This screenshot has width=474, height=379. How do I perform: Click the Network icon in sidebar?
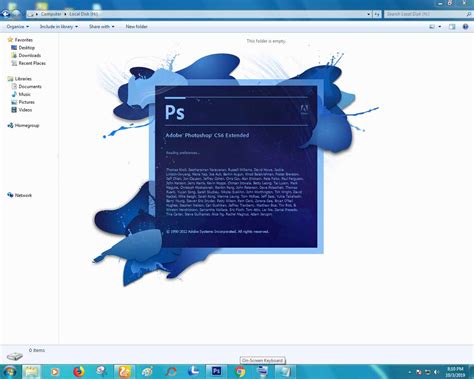10,195
